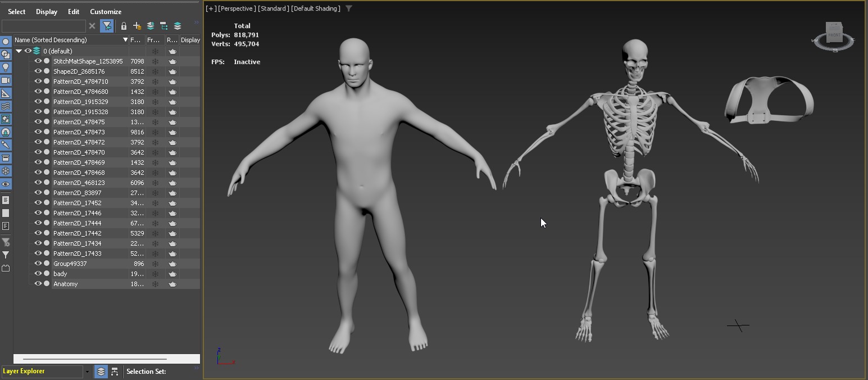Toggle Display Geometry filter icon
The image size is (868, 380).
coord(6,42)
